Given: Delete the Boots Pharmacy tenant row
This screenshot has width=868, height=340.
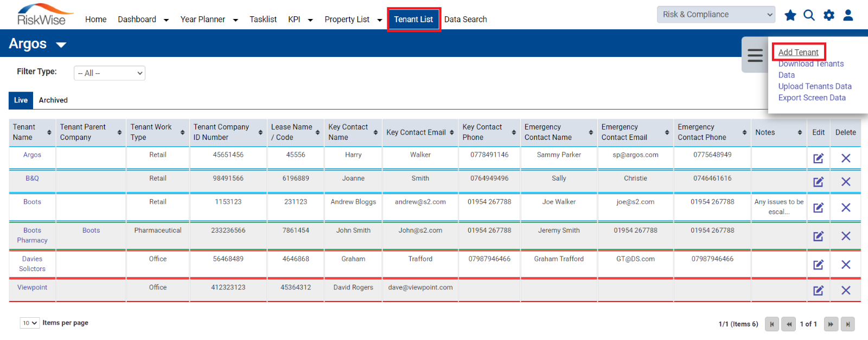Looking at the screenshot, I should click(x=846, y=236).
